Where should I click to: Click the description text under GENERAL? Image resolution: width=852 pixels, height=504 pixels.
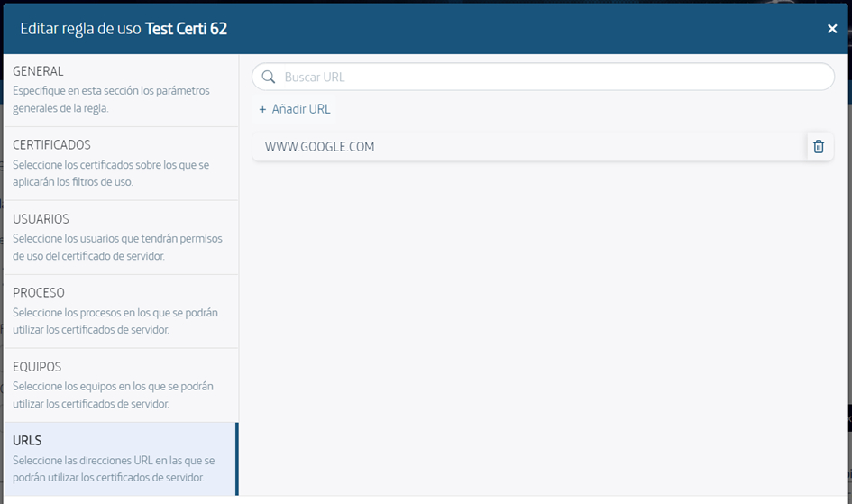click(111, 99)
